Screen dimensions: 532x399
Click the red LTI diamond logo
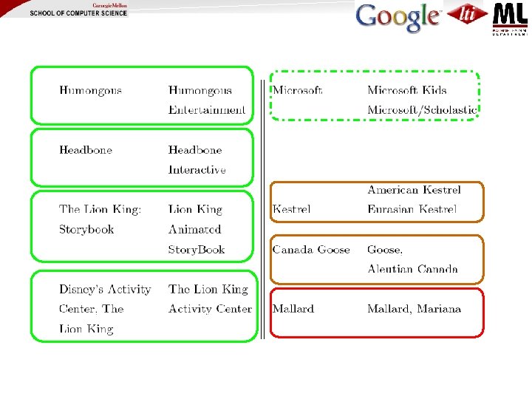click(x=468, y=14)
